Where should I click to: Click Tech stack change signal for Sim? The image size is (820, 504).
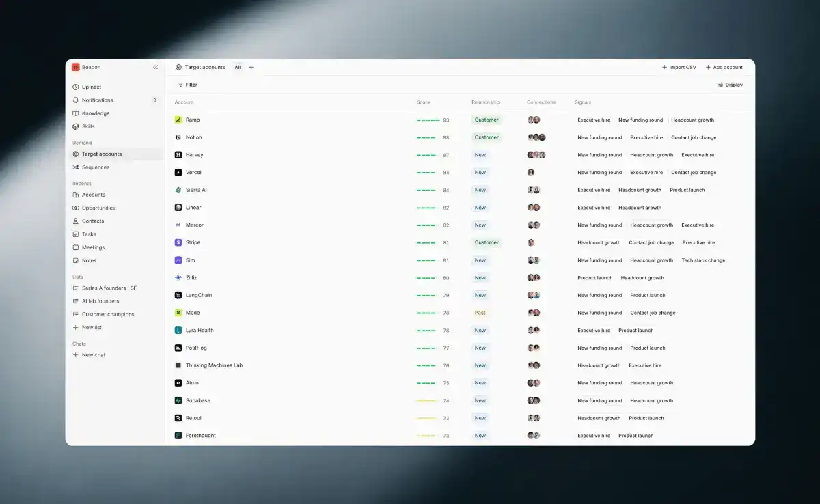pos(703,260)
